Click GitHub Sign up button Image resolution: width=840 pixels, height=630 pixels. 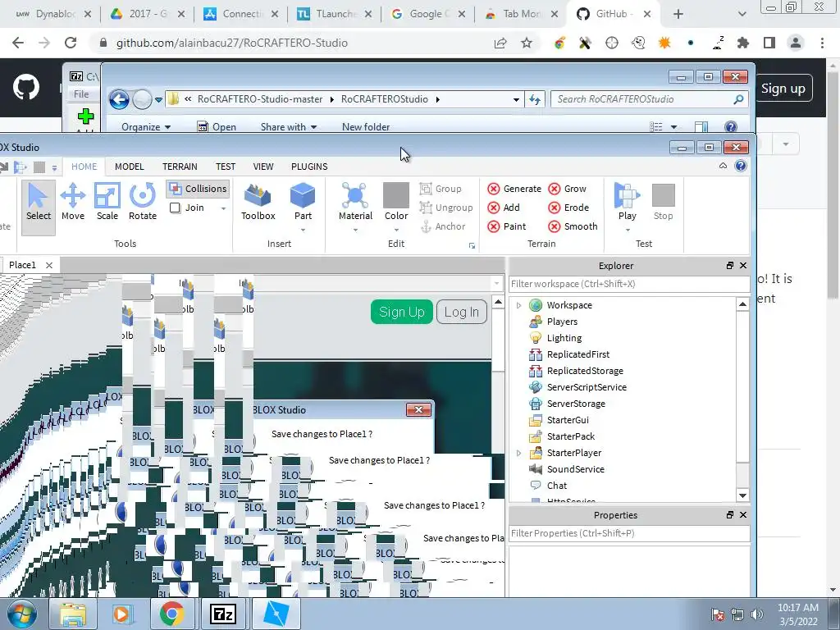tap(783, 89)
